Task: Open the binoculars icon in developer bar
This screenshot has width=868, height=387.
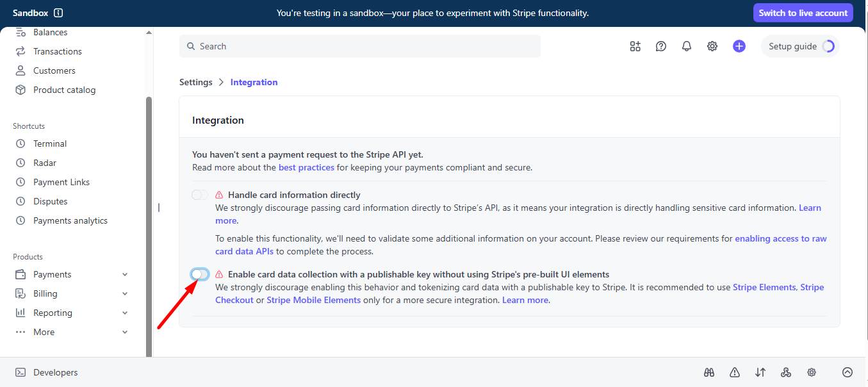Action: tap(708, 372)
